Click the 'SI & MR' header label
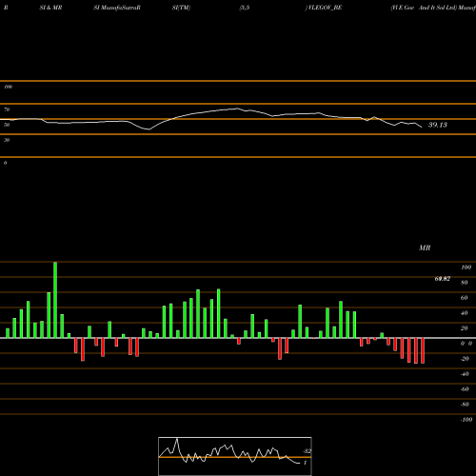Image resolution: width=476 pixels, height=476 pixels. point(50,8)
